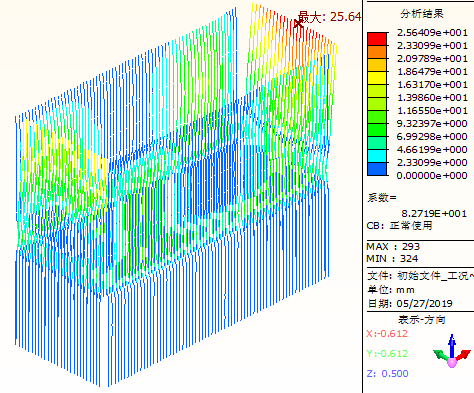Screen dimensions: 474x393
Task: Click the black X maximum marker
Action: pyautogui.click(x=298, y=23)
